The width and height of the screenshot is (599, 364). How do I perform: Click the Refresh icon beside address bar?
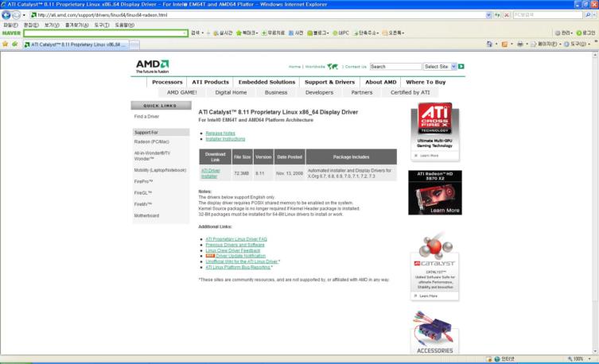[497, 15]
